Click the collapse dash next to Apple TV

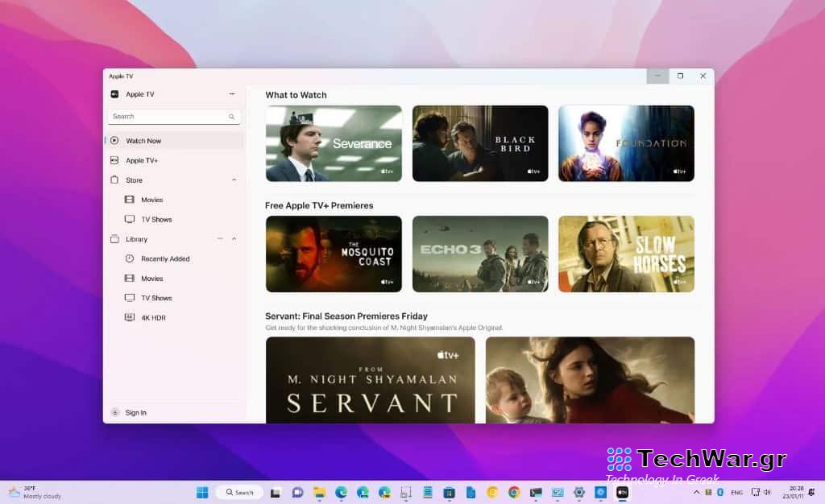[x=230, y=93]
